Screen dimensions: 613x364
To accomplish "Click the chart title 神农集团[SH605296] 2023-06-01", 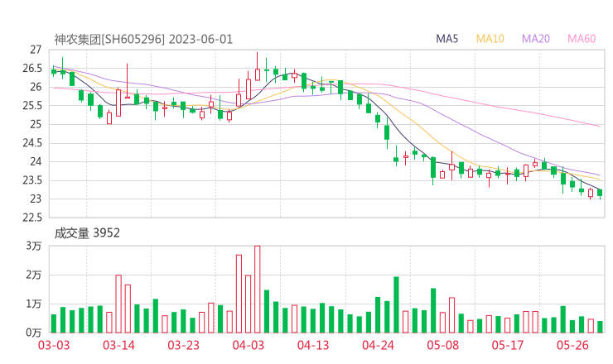I will [143, 39].
